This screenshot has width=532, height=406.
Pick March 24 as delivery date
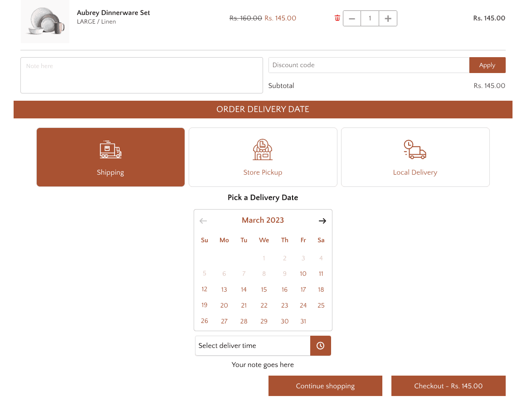coord(303,305)
